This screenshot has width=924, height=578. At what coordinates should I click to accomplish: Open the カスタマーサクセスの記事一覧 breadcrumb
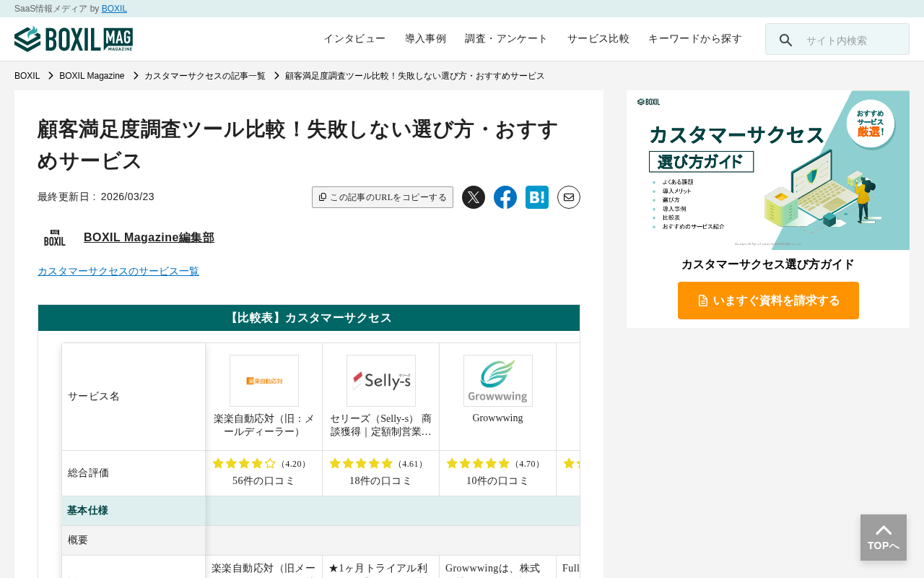coord(205,76)
